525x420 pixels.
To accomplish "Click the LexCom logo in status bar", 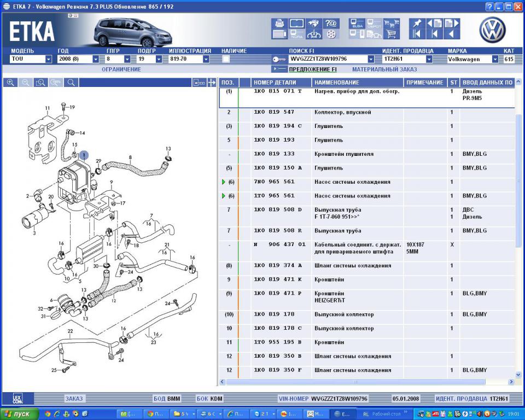I will [17, 399].
